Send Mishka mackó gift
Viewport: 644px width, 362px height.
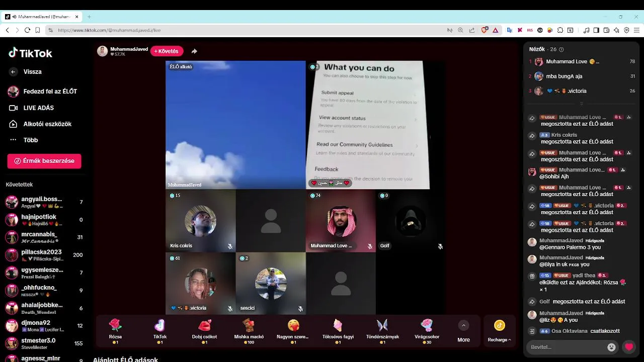[249, 331]
